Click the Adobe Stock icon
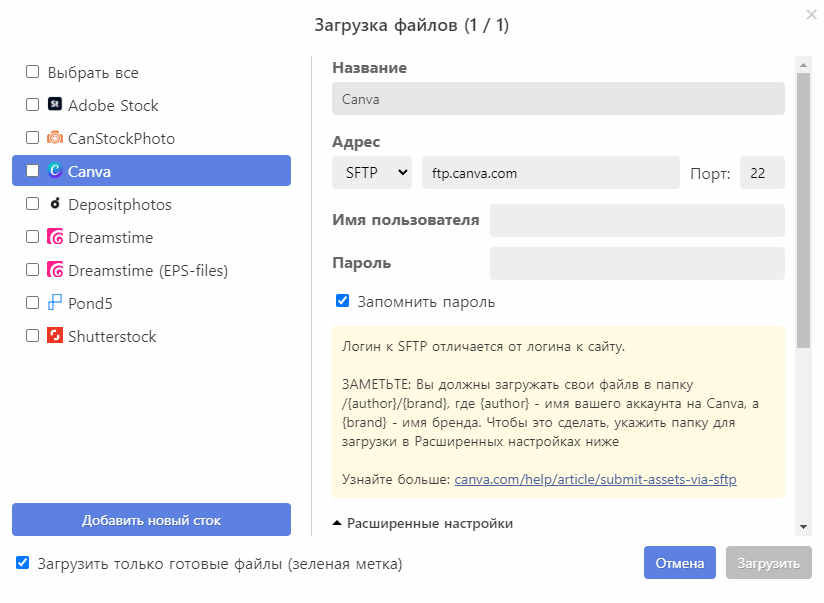Image resolution: width=824 pixels, height=603 pixels. click(x=55, y=105)
